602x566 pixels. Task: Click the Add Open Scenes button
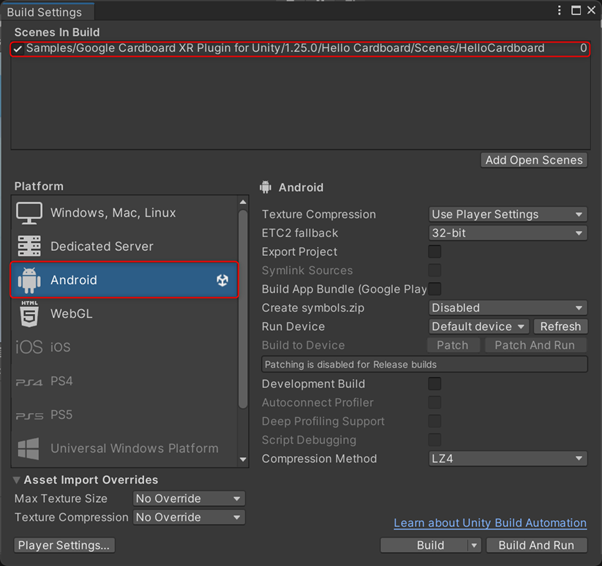click(x=534, y=160)
